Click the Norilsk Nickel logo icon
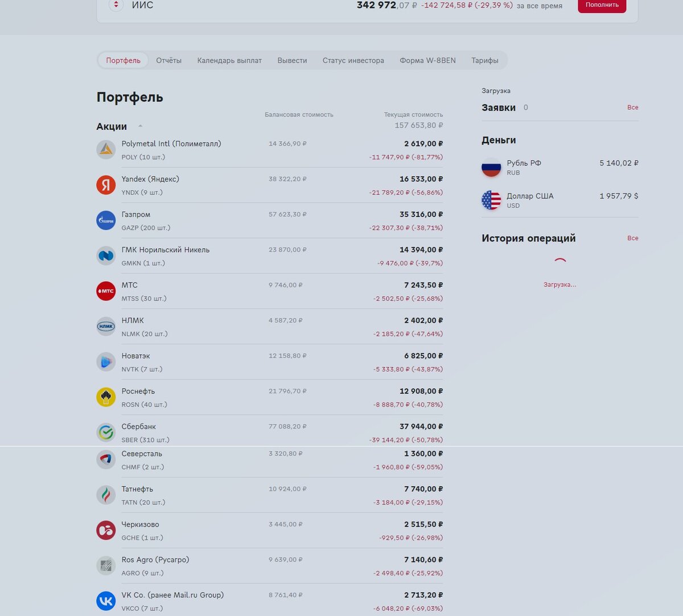Image resolution: width=683 pixels, height=616 pixels. tap(106, 256)
